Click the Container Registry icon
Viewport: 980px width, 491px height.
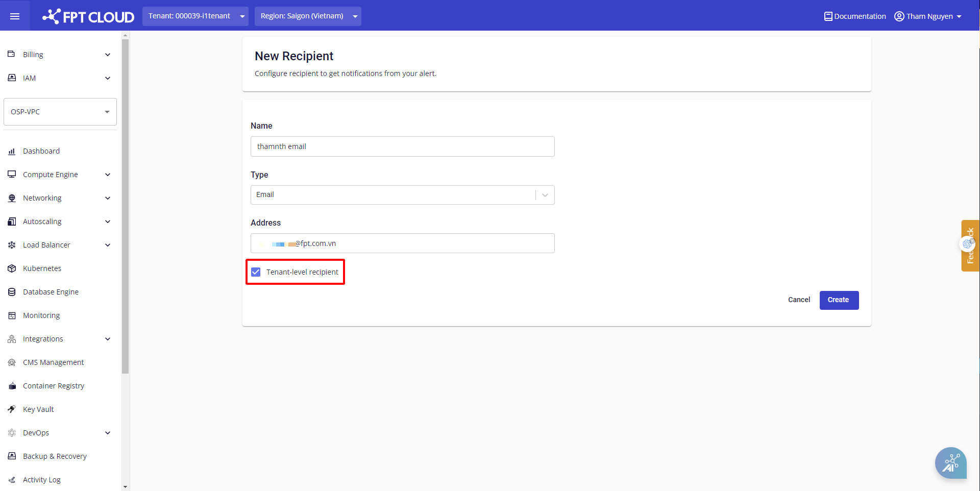[12, 386]
